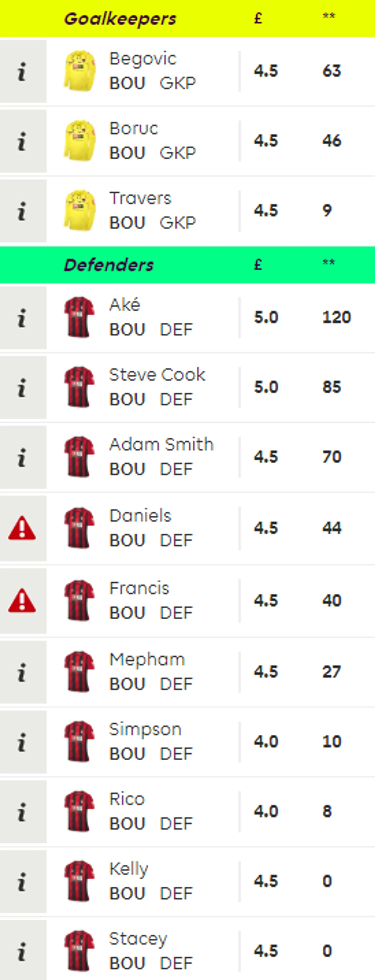Open info icon for Mepham
Screen dimensions: 375x980
23,672
